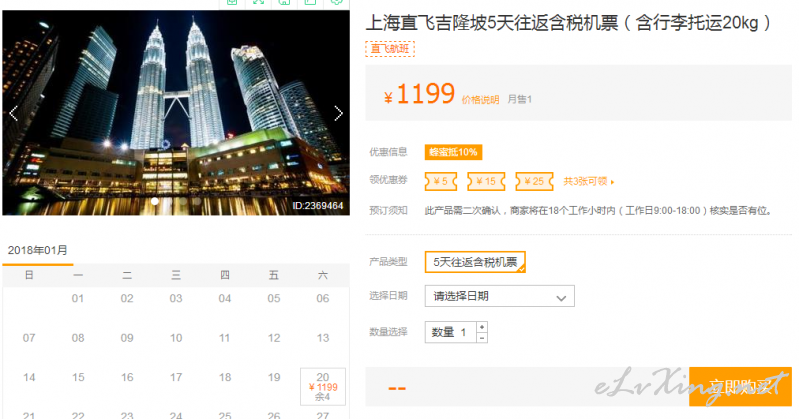799x419 pixels.
Task: Click calendar date 10
Action: pyautogui.click(x=176, y=338)
